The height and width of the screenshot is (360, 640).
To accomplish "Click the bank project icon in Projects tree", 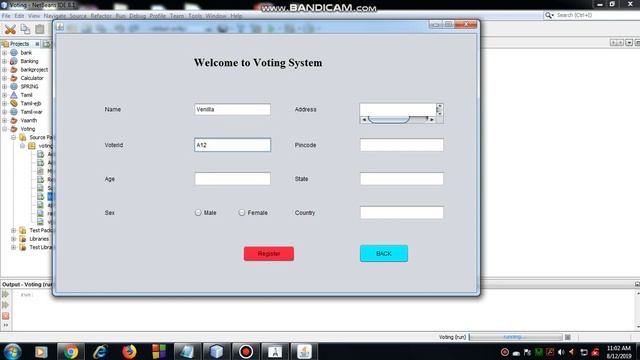I will pyautogui.click(x=14, y=53).
